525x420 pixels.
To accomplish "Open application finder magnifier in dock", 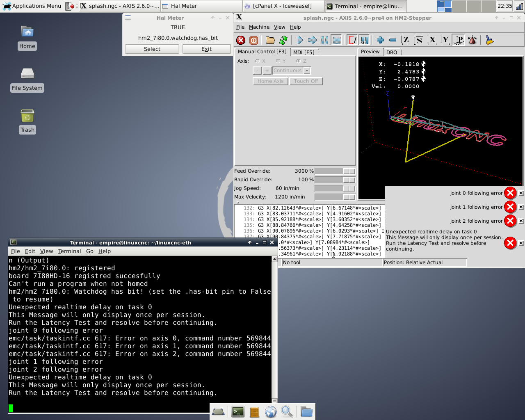I will pyautogui.click(x=287, y=411).
